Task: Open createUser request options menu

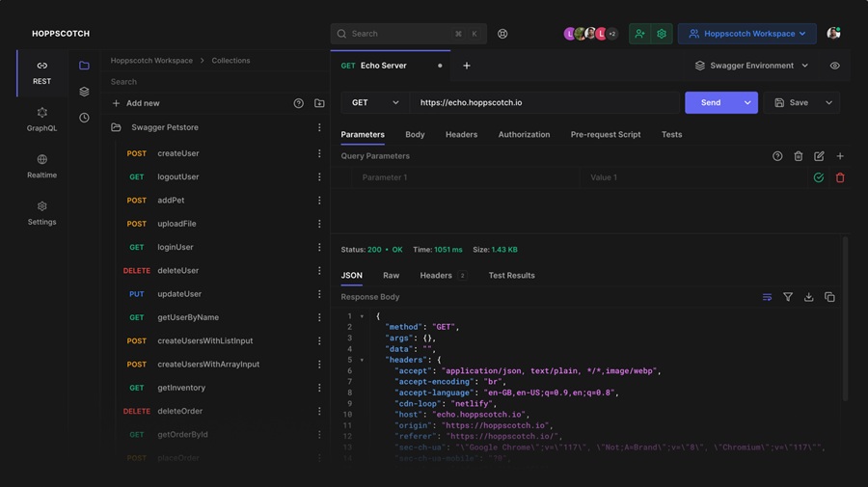Action: (319, 153)
